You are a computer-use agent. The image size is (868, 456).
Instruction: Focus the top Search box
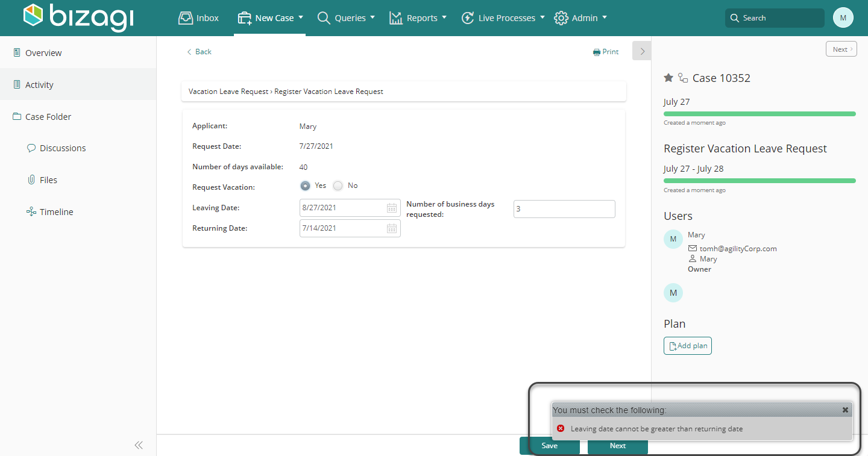(x=775, y=18)
